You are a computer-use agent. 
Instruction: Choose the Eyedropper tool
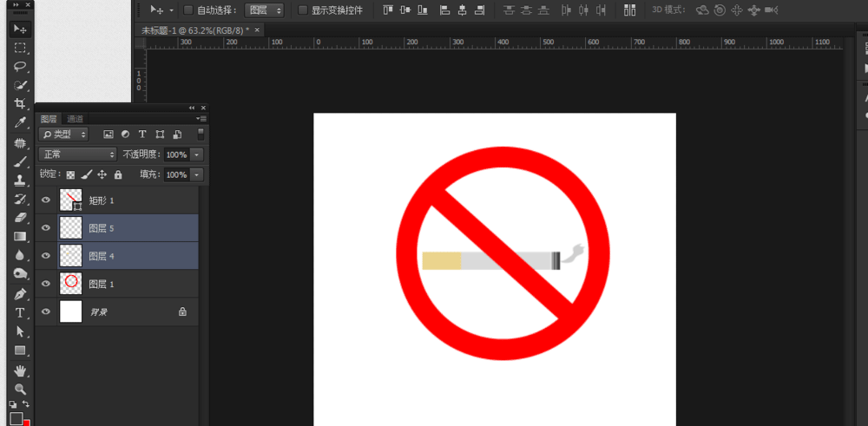click(20, 123)
